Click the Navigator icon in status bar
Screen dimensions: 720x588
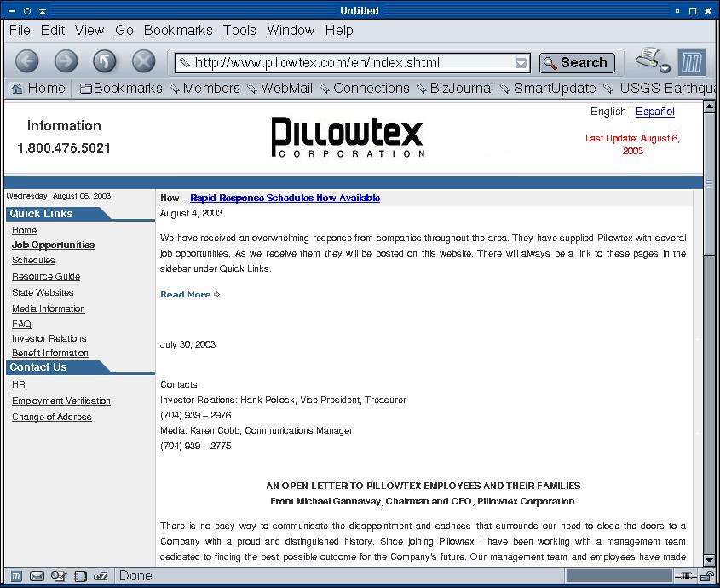[x=16, y=576]
